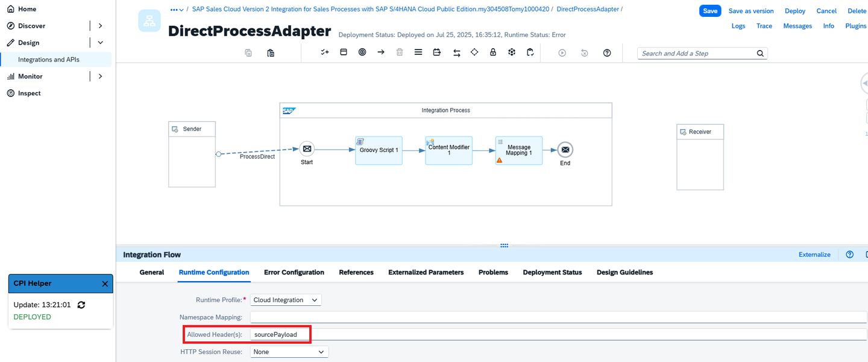Click the Save button
The width and height of the screenshot is (868, 362).
[710, 11]
